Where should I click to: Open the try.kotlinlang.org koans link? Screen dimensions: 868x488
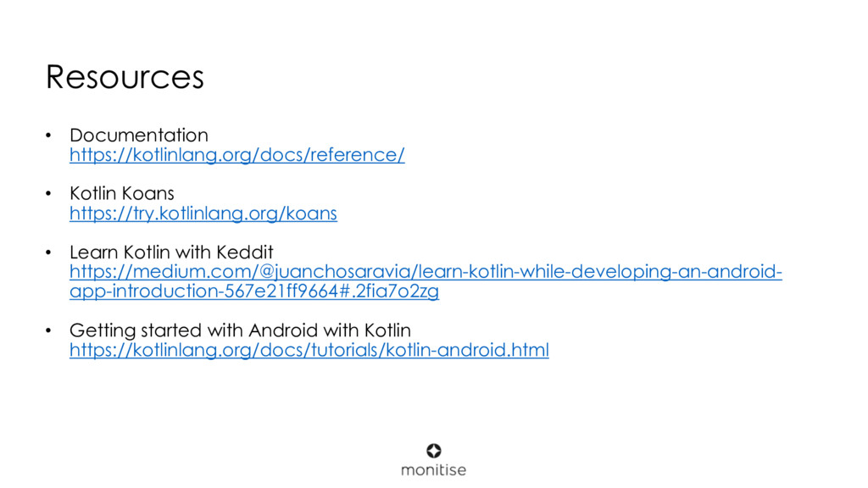(x=203, y=213)
